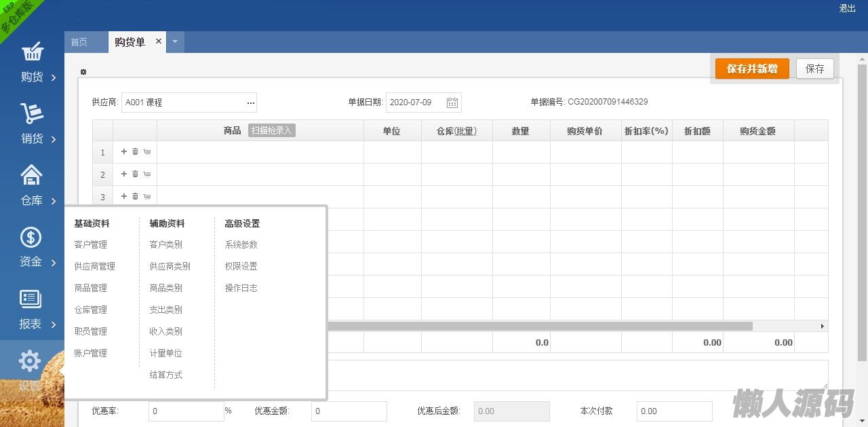
Task: Close the 购货单 tab
Action: [159, 41]
